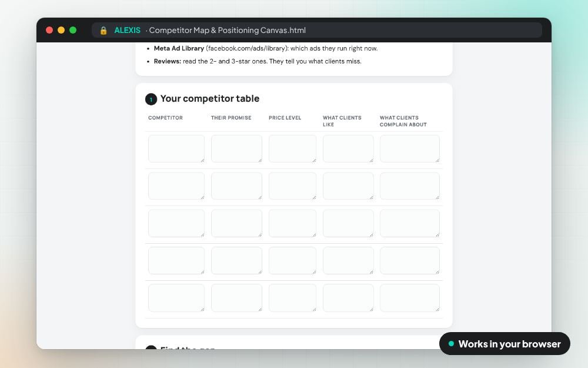
Task: Click first row Their Promise text box
Action: tap(236, 149)
